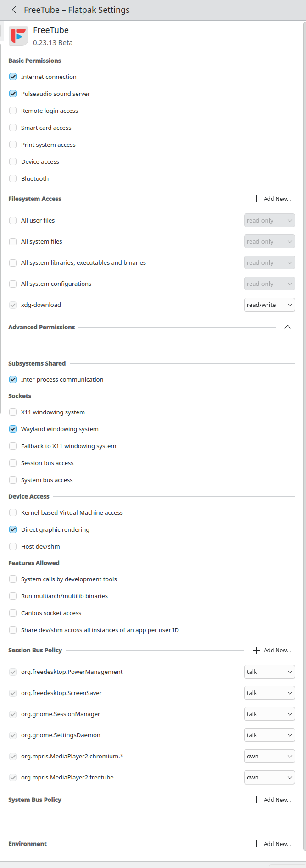This screenshot has width=306, height=868.
Task: Uncheck Wayland windowing system
Action: click(13, 429)
